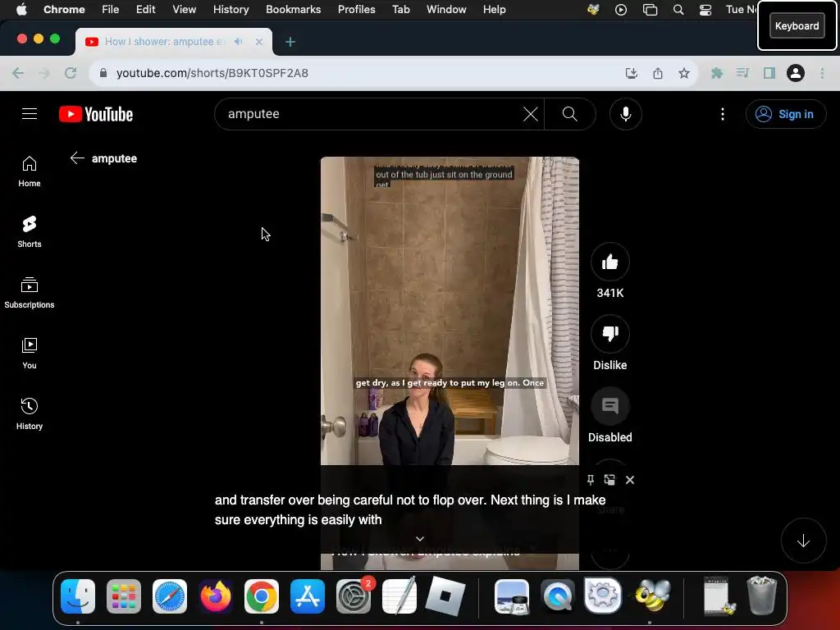The image size is (840, 630).
Task: Bookmark this page with star
Action: (683, 73)
